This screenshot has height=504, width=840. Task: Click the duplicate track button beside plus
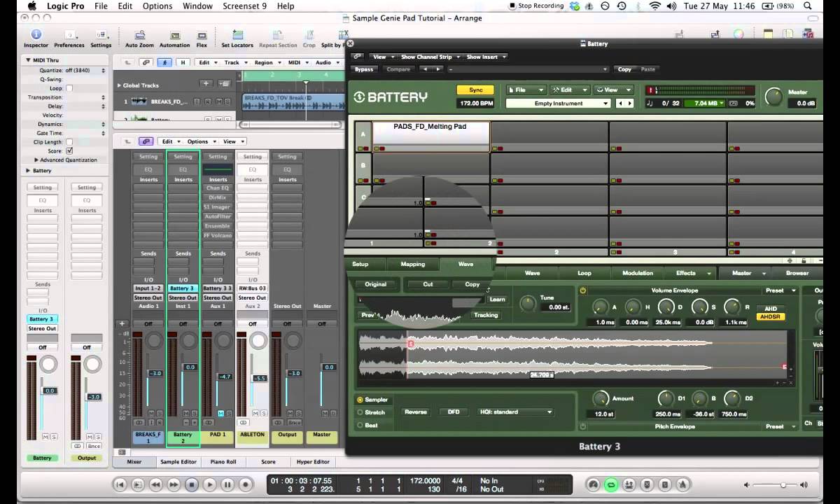tap(224, 84)
